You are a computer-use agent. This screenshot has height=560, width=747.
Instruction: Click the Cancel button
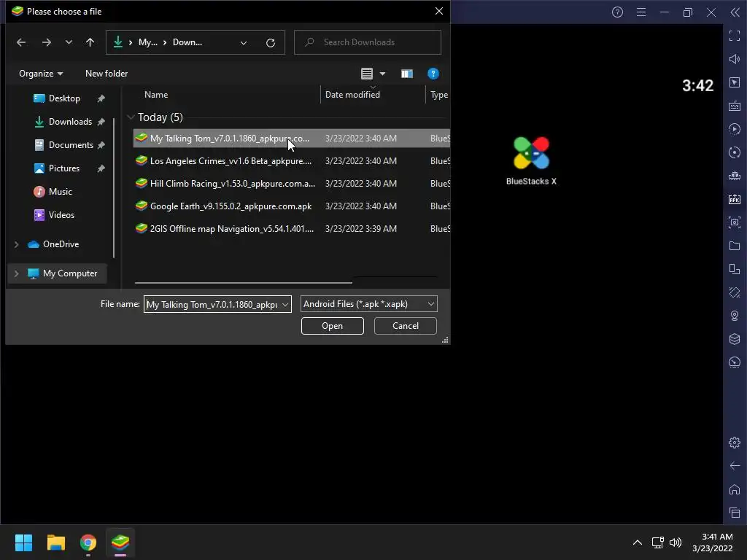[x=406, y=326]
